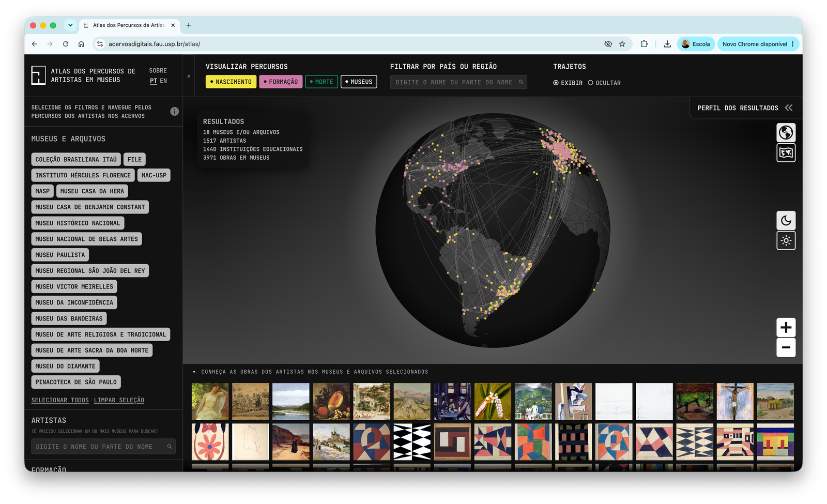
Task: Toggle Museus path filter
Action: click(x=359, y=82)
